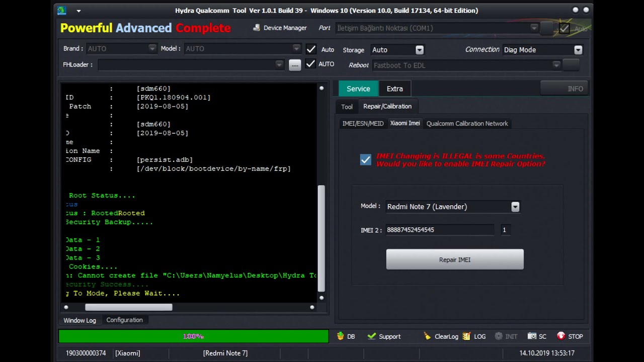
Task: Click the '[Xiaomi]' status bar entry
Action: (128, 353)
